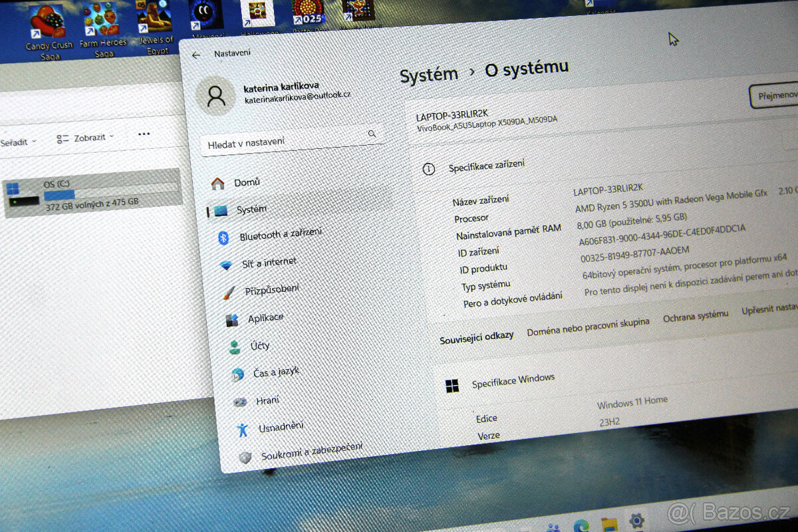The height and width of the screenshot is (532, 798).
Task: Open Microsoft Edge from the taskbar
Action: 580,525
